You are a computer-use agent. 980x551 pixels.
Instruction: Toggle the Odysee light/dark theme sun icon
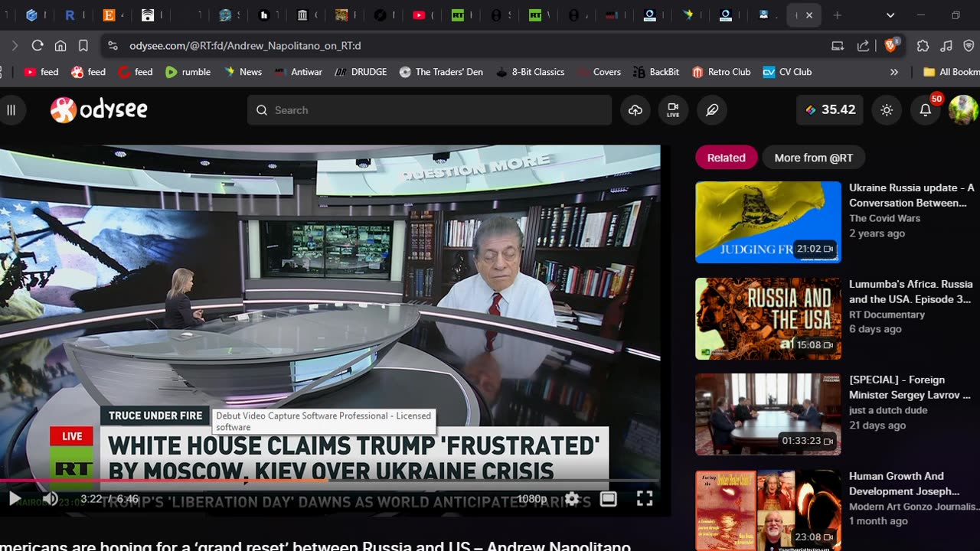coord(887,110)
